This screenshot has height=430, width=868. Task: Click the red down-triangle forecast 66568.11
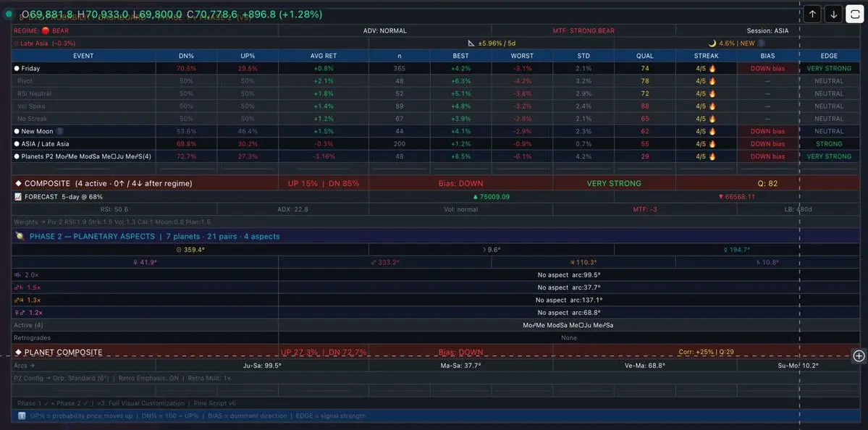pos(736,196)
